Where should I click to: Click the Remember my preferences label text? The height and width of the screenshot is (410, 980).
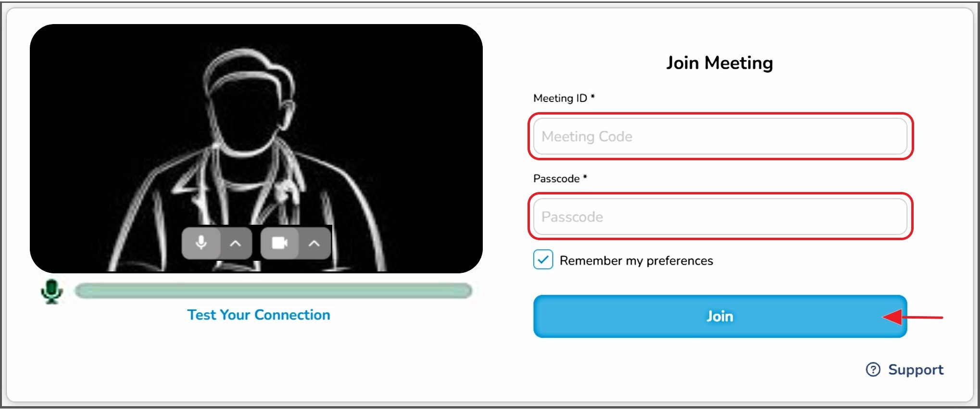636,261
